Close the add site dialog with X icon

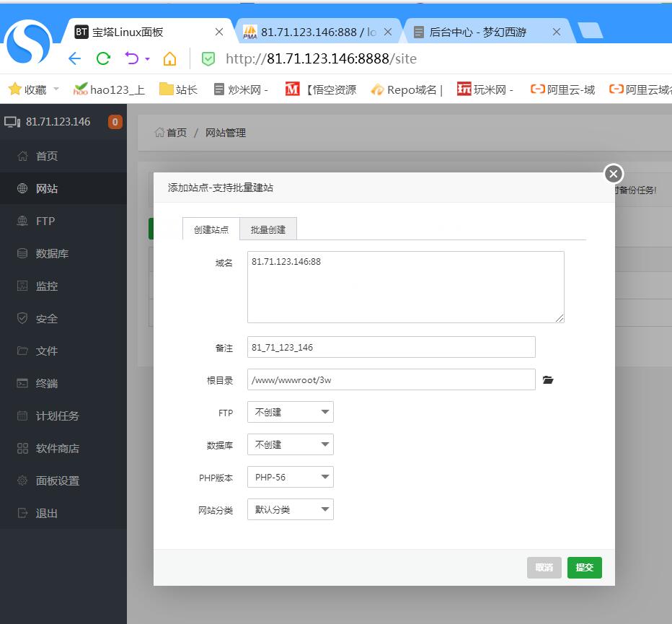click(x=613, y=174)
